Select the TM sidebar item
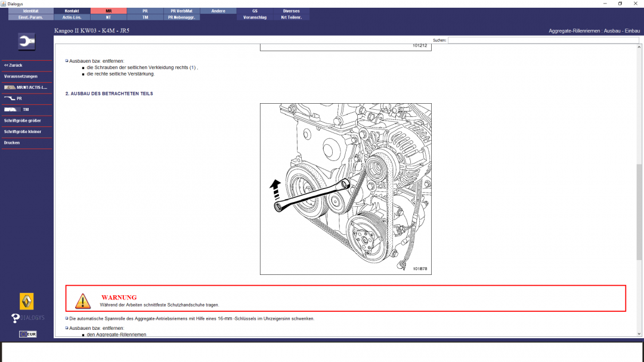Screen dimensions: 644x362 [x=26, y=110]
